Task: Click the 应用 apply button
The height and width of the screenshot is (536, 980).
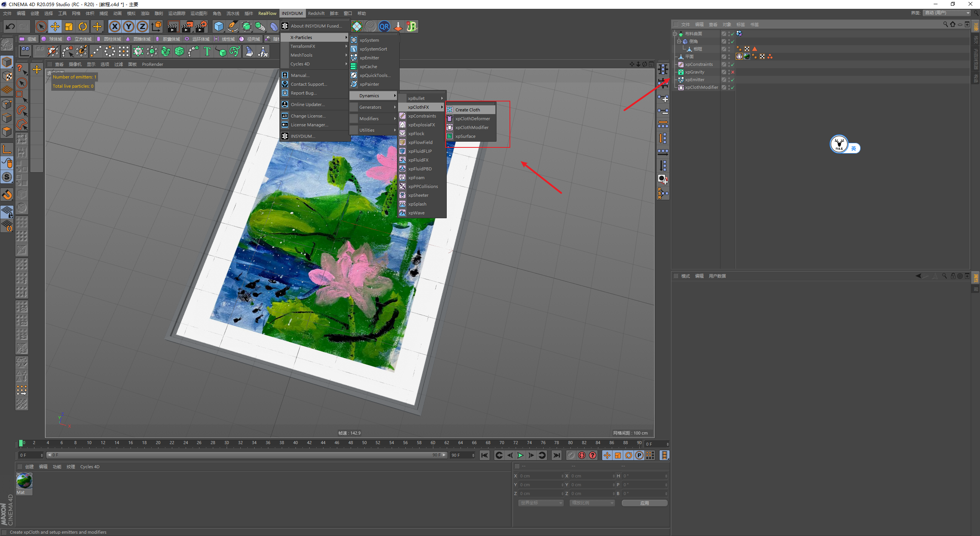Action: pos(644,503)
